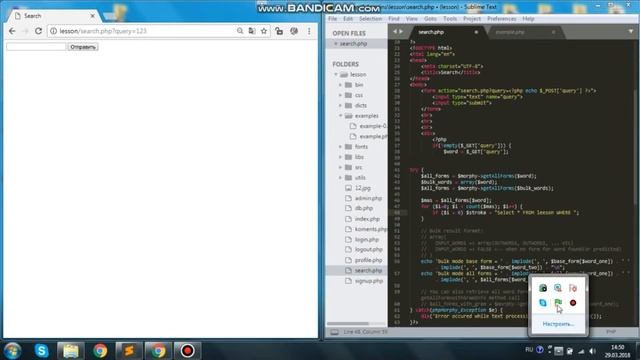Open the Tools menu in Sublime Text
This screenshot has height=360, width=640.
(450, 19)
